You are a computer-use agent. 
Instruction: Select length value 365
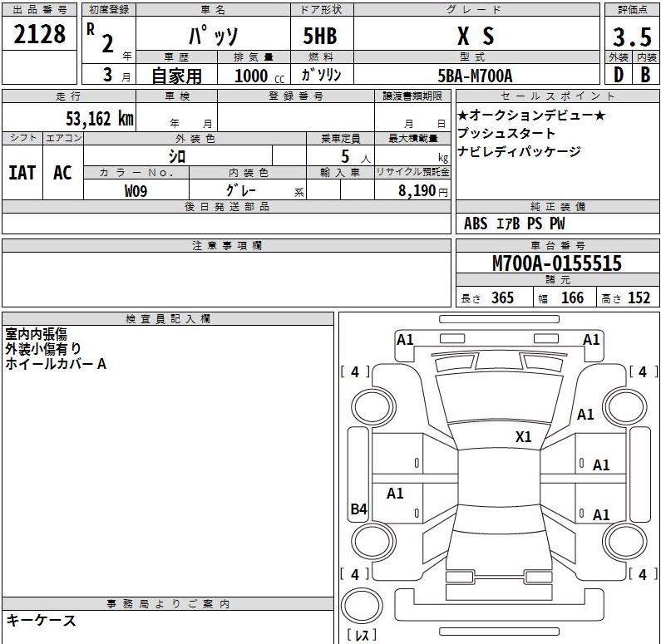[x=502, y=297]
